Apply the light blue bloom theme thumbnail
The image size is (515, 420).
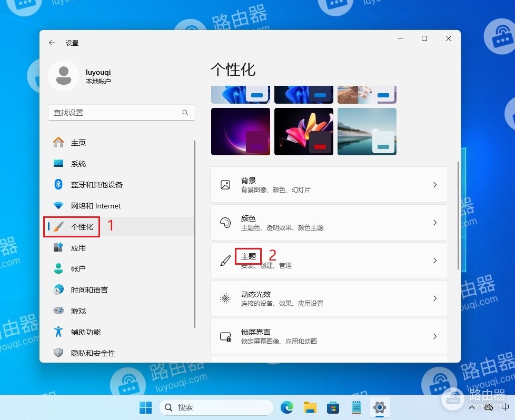tap(241, 95)
